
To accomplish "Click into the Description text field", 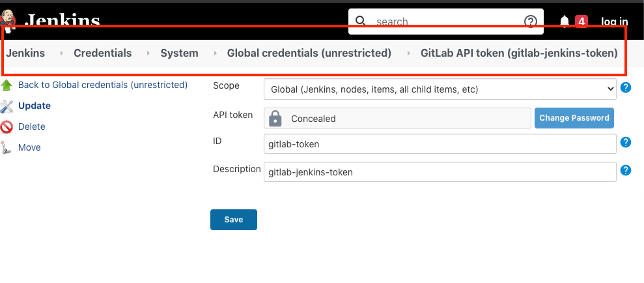I will point(440,172).
